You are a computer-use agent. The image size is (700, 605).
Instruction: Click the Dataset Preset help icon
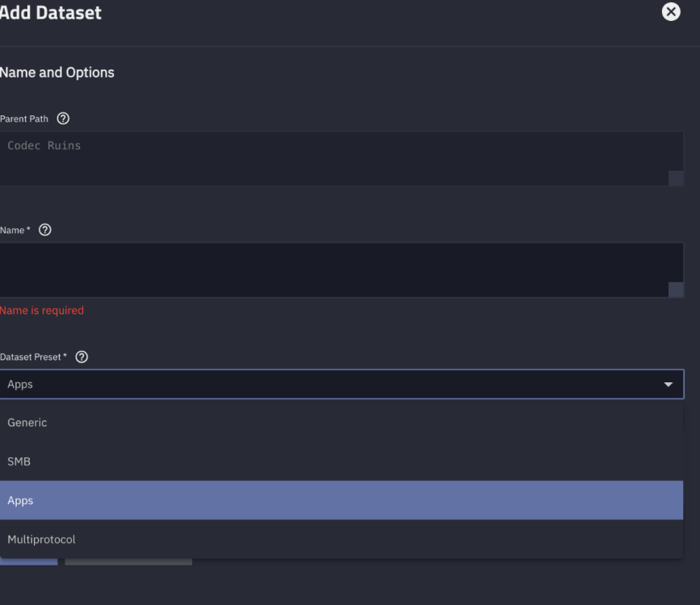[81, 357]
